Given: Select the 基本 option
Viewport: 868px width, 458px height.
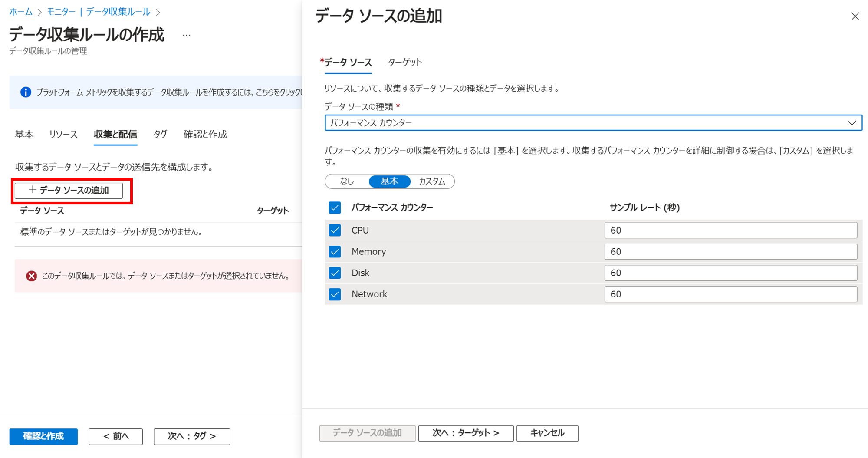Looking at the screenshot, I should (389, 181).
